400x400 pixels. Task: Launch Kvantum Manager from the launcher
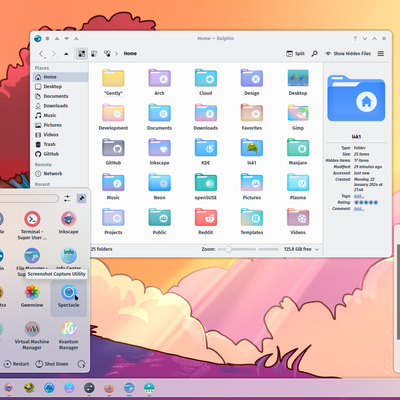click(x=68, y=335)
